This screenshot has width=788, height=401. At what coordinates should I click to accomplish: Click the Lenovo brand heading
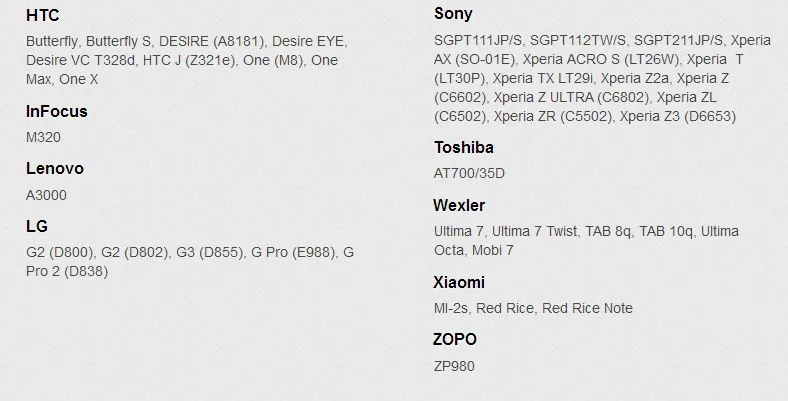click(x=55, y=169)
